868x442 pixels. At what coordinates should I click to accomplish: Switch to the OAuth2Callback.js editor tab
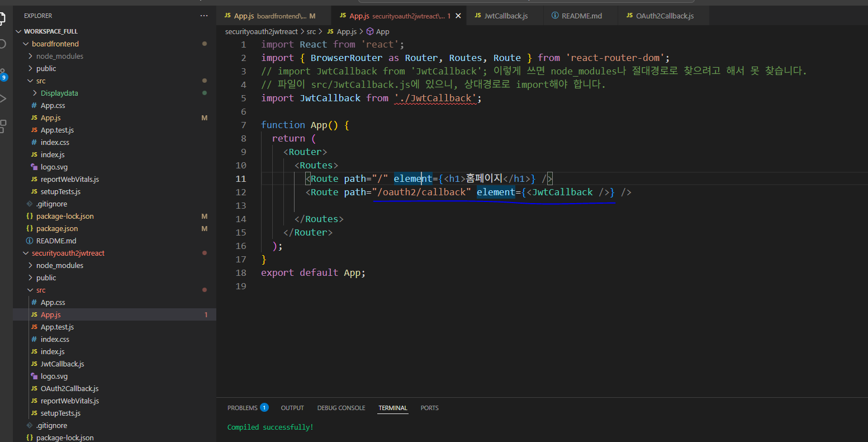(664, 16)
